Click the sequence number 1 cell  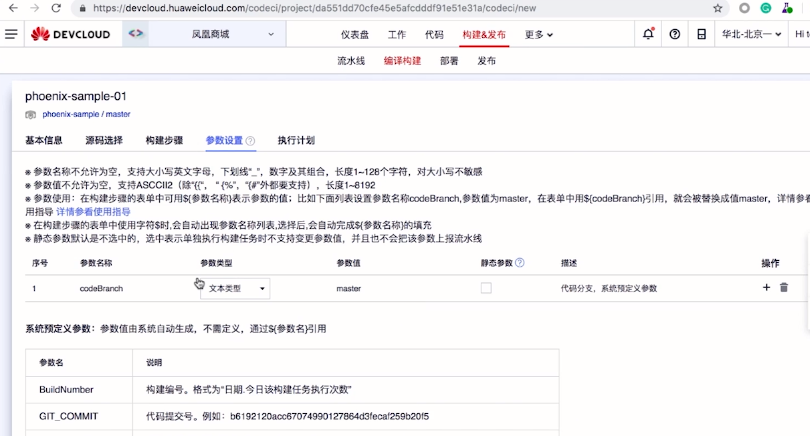(x=34, y=289)
